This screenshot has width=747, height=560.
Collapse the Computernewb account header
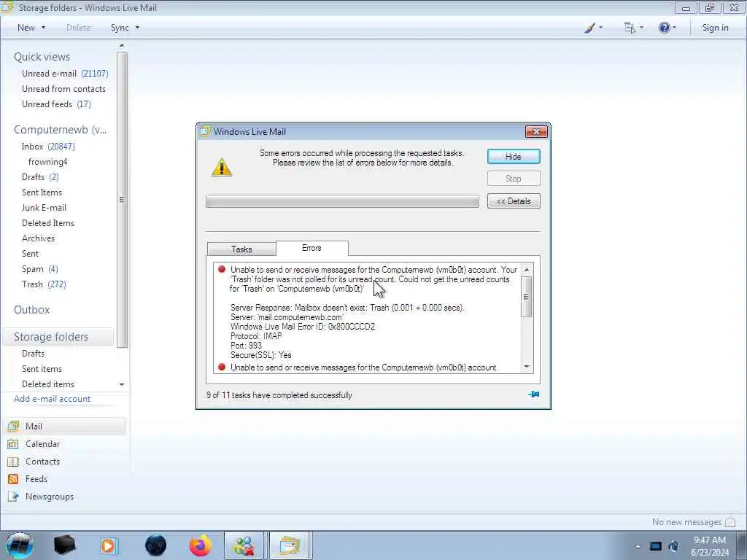[60, 130]
